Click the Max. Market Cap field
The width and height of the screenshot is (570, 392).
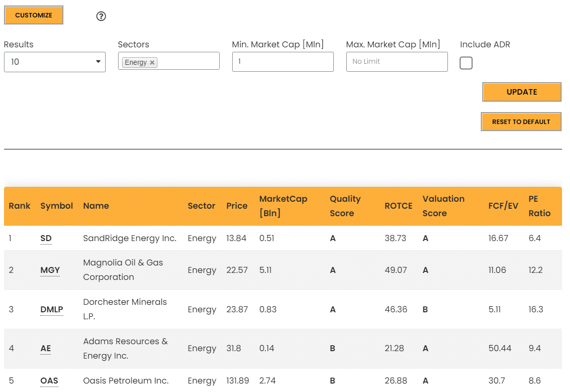click(397, 62)
